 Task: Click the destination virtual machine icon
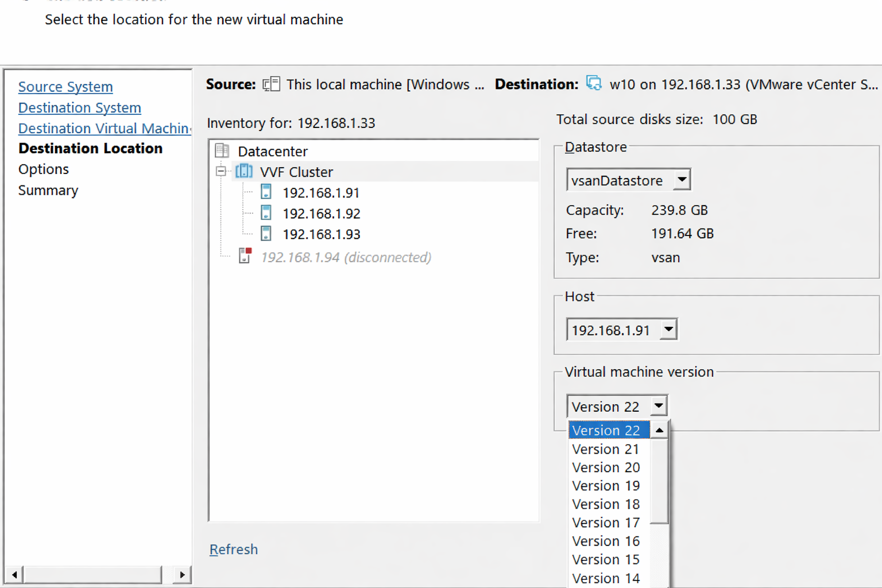pyautogui.click(x=594, y=84)
